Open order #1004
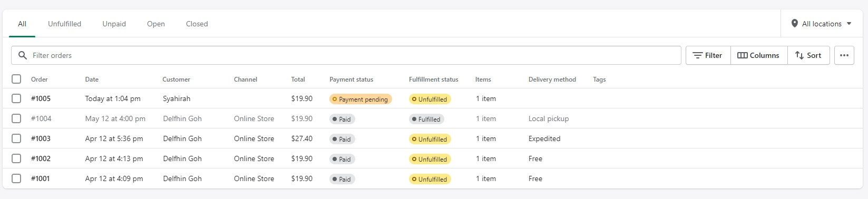Viewport: 868px width, 199px height. click(41, 118)
